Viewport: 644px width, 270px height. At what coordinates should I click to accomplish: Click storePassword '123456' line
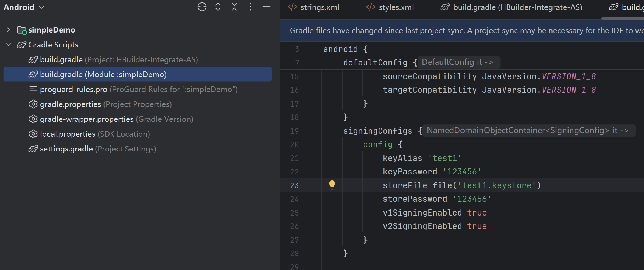[x=437, y=199]
